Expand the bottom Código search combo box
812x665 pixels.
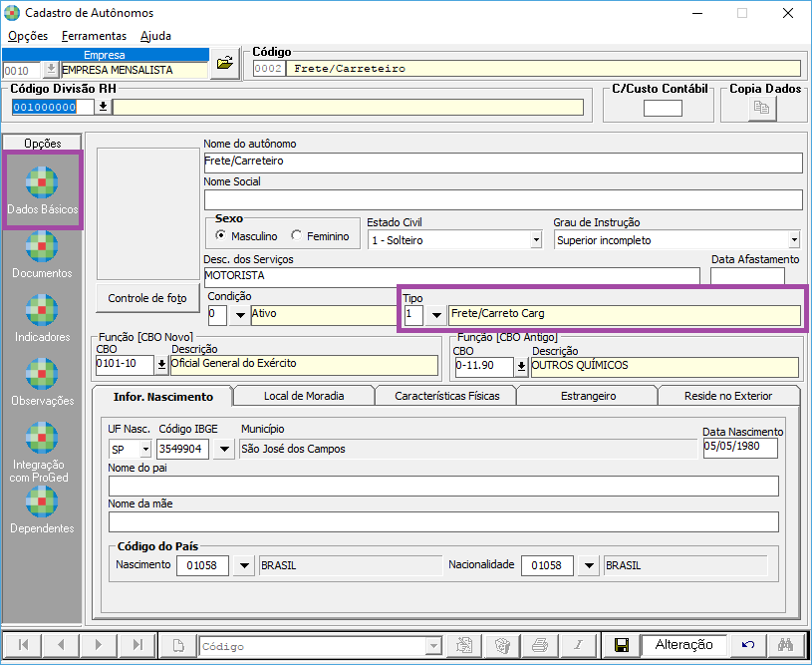pos(433,646)
